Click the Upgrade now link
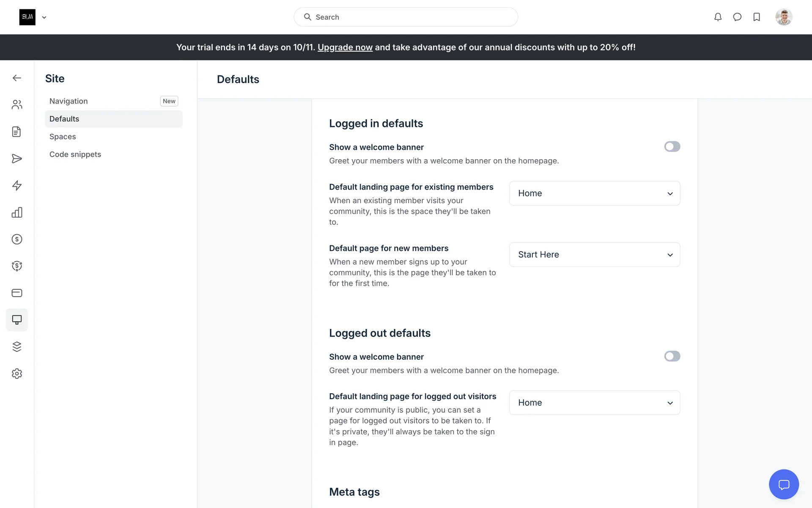Screen dimensions: 812x508 (345, 47)
